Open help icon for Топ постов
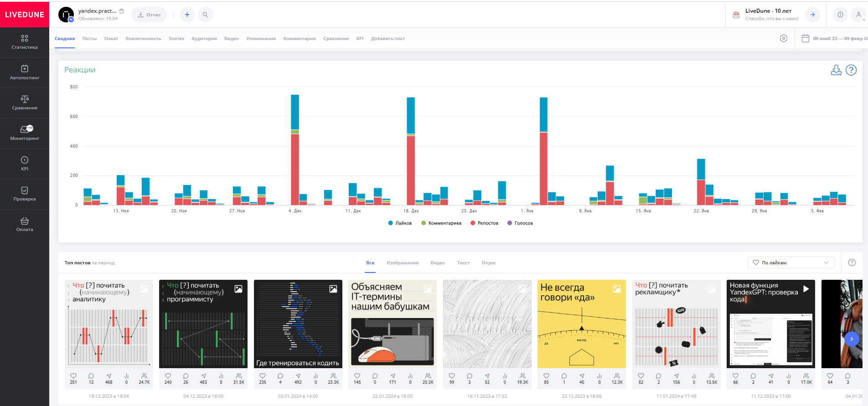The height and width of the screenshot is (406, 868). click(x=852, y=262)
